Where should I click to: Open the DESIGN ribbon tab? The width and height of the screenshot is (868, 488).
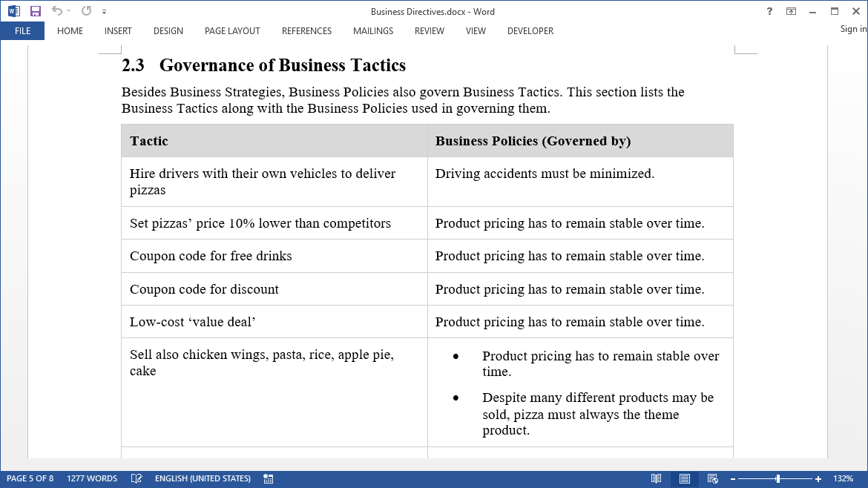pos(168,31)
